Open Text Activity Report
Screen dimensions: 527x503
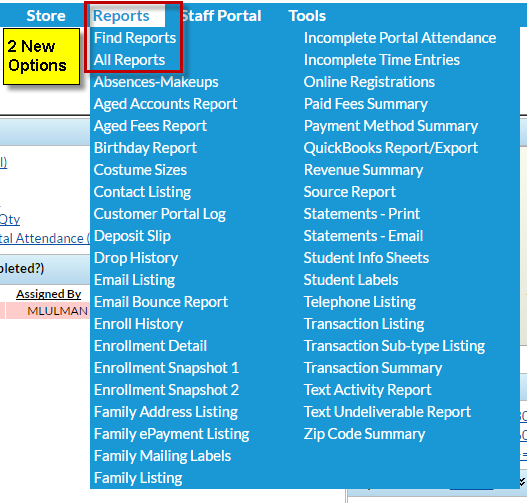coord(367,390)
